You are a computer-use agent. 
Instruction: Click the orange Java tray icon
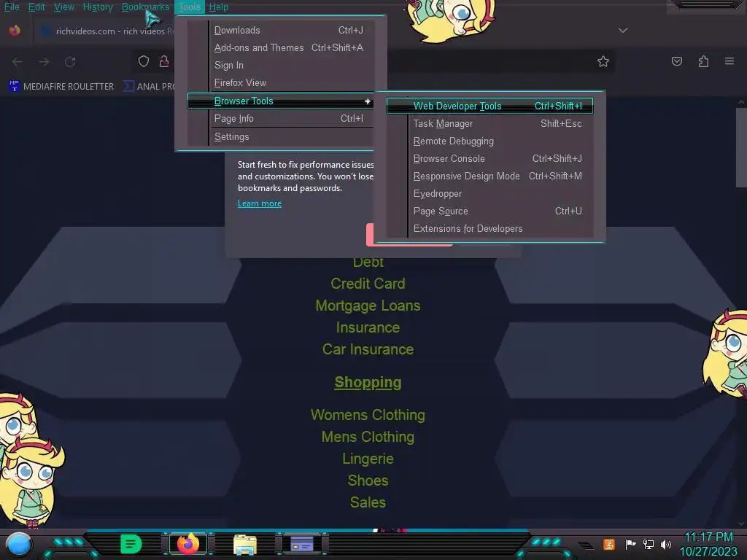tap(609, 544)
